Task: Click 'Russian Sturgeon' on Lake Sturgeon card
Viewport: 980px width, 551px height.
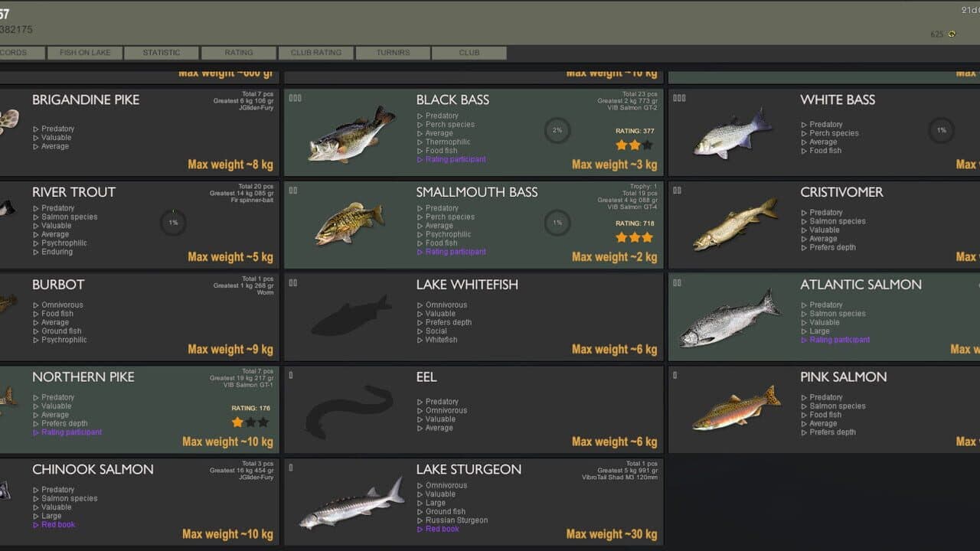Action: coord(456,520)
